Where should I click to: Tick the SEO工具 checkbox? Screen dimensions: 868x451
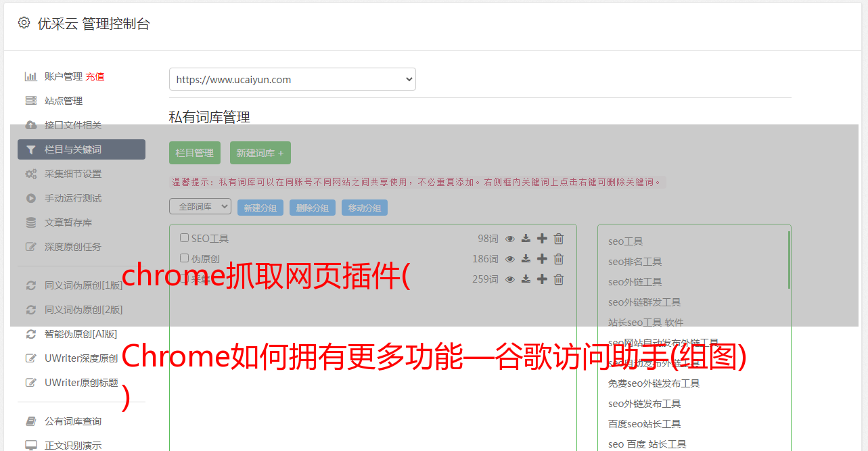pos(184,238)
